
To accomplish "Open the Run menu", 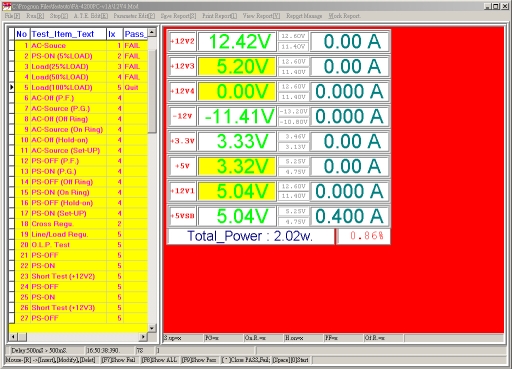I will 35,16.
